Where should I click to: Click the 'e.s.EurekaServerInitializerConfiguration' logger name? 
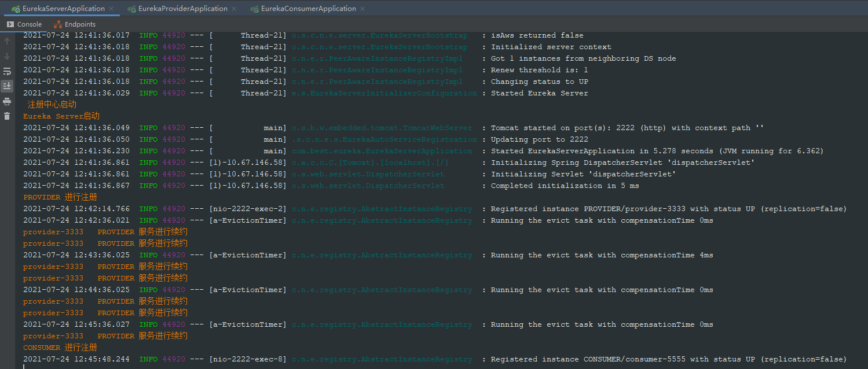click(x=384, y=93)
